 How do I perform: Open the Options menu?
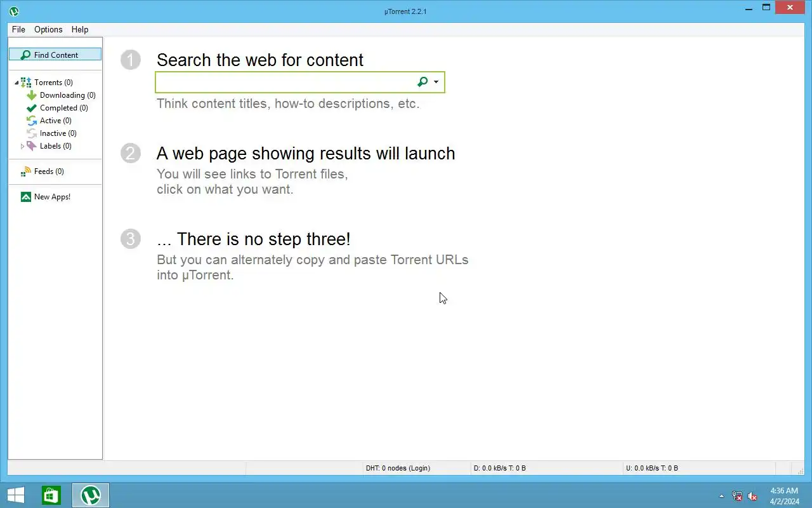[x=48, y=29]
